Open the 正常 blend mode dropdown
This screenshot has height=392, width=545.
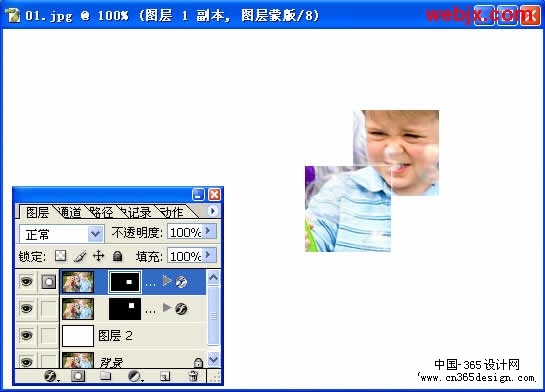[96, 234]
